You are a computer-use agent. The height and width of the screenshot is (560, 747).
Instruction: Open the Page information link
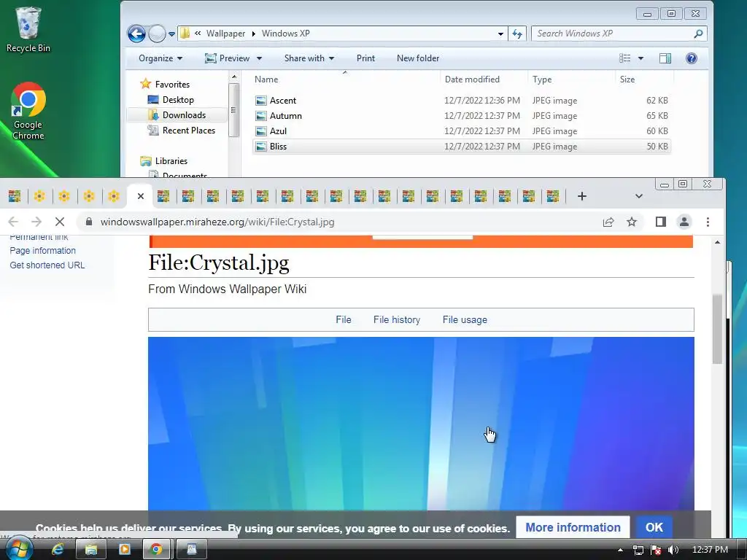[43, 251]
